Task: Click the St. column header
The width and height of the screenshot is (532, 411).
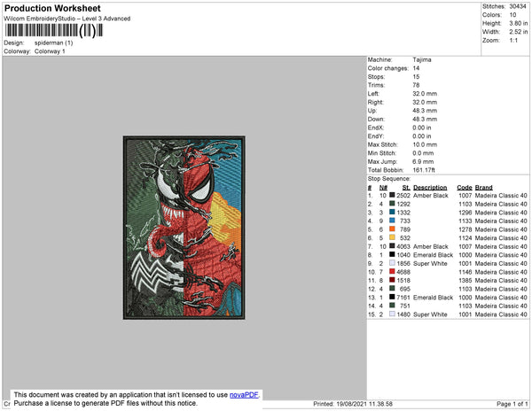Action: tap(406, 188)
